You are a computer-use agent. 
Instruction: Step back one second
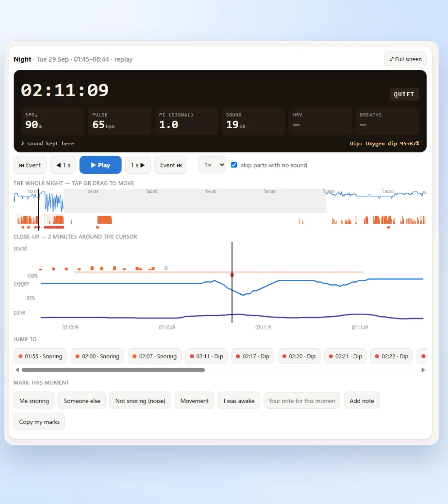[63, 165]
